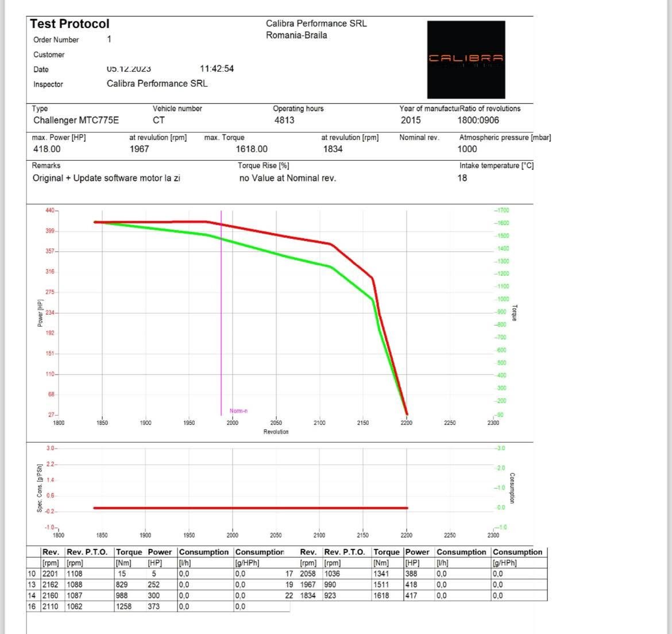Select 'no Value at Nominal rev.' text
Screen dimensions: 672x634
coord(288,178)
